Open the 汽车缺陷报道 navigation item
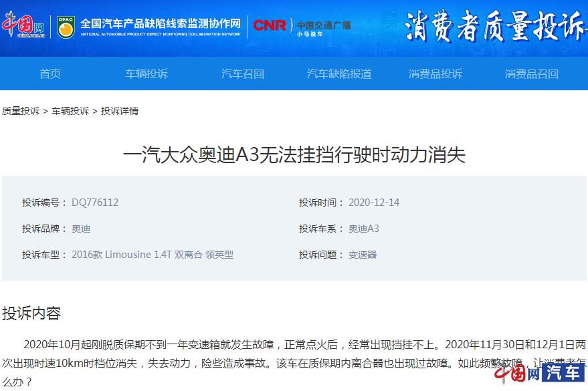This screenshot has width=588, height=391. pos(339,74)
